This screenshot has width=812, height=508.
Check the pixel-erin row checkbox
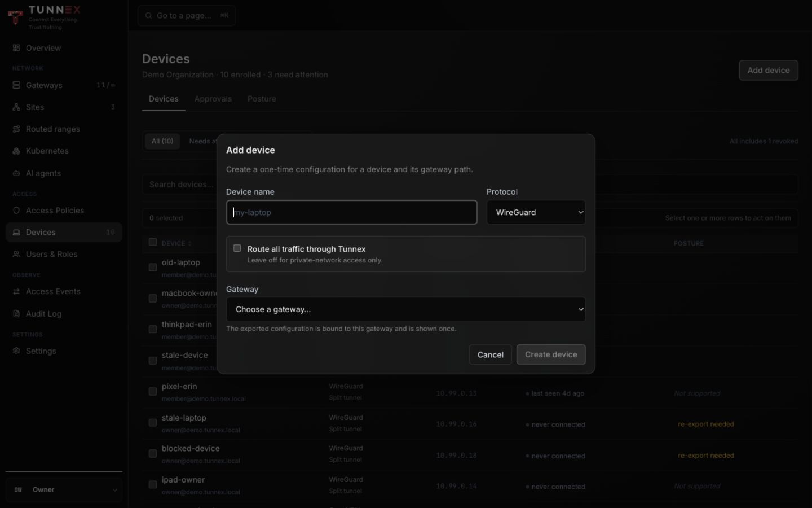point(153,391)
